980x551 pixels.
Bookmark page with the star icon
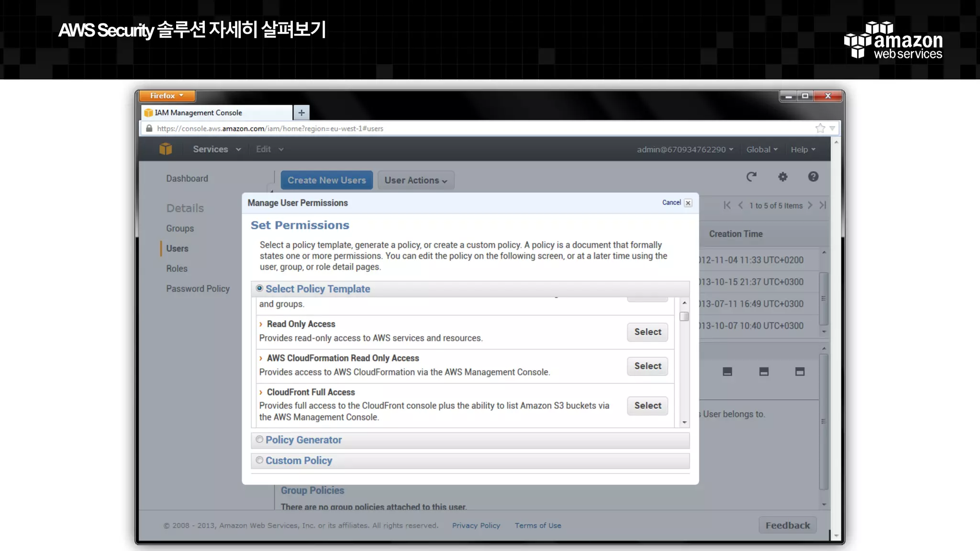coord(820,128)
